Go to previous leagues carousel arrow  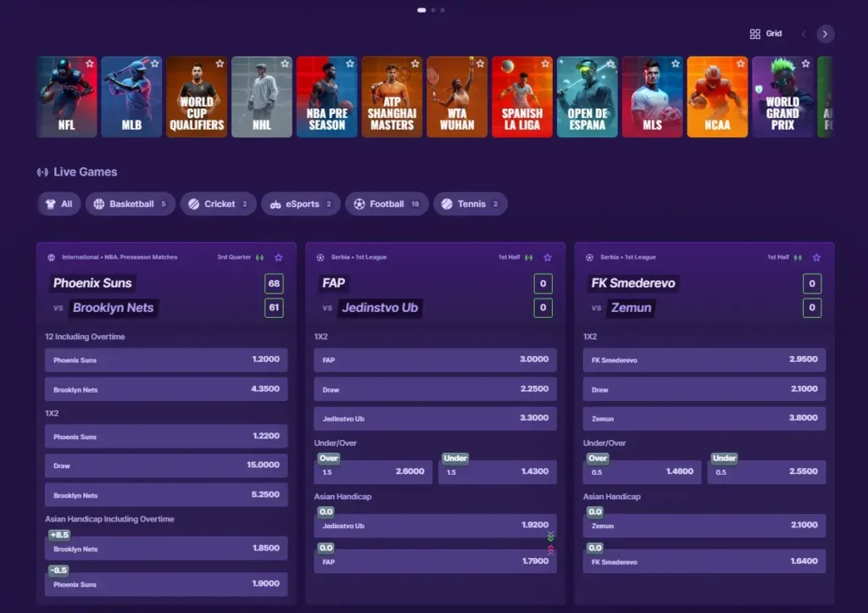(804, 34)
